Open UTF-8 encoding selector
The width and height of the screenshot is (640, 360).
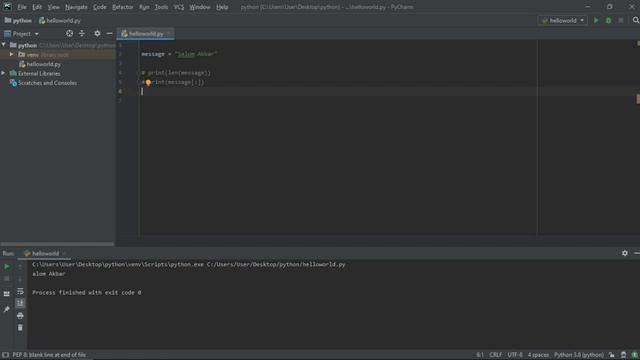pos(515,355)
